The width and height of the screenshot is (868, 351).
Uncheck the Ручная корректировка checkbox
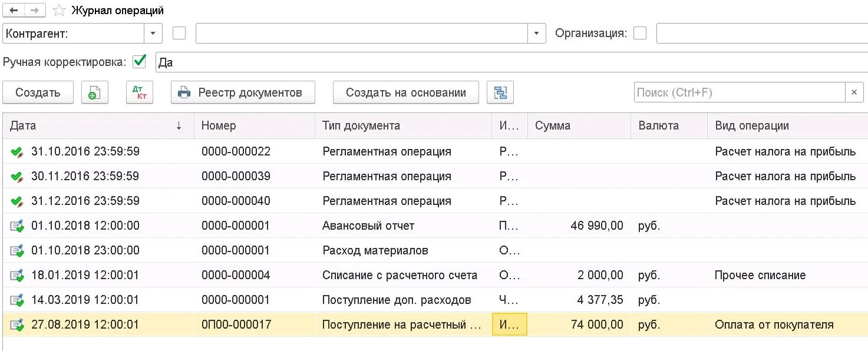click(140, 61)
